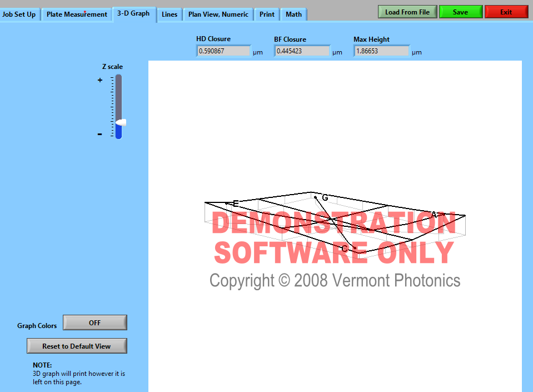Viewport: 533px width, 392px height.
Task: Click the red Exit button
Action: pyautogui.click(x=506, y=12)
